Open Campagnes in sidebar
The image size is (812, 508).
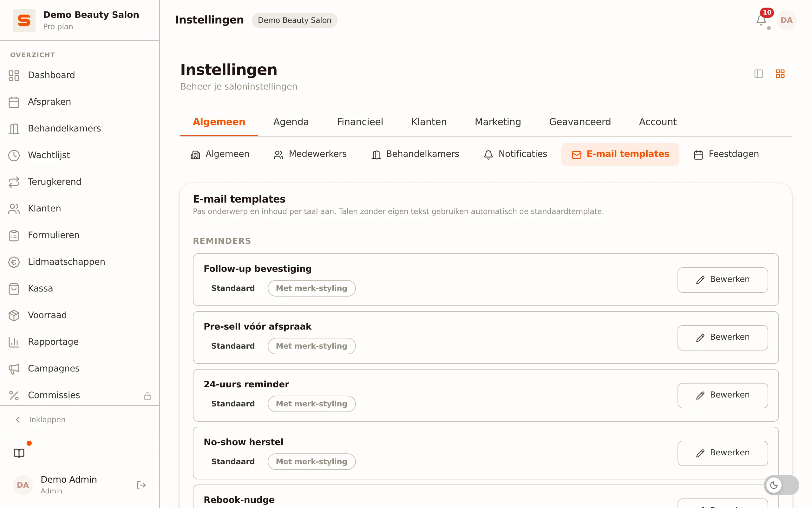(80, 369)
